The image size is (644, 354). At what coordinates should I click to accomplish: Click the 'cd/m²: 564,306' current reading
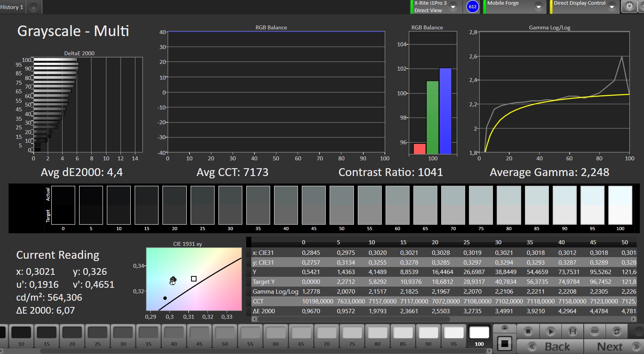(49, 298)
